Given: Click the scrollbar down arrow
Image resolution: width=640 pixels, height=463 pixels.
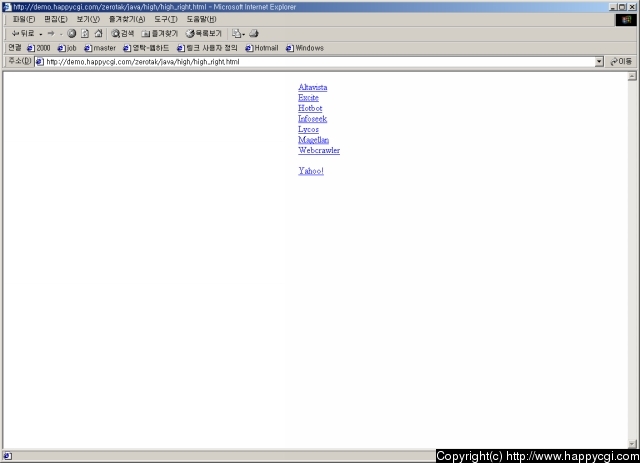Looking at the screenshot, I should (632, 444).
